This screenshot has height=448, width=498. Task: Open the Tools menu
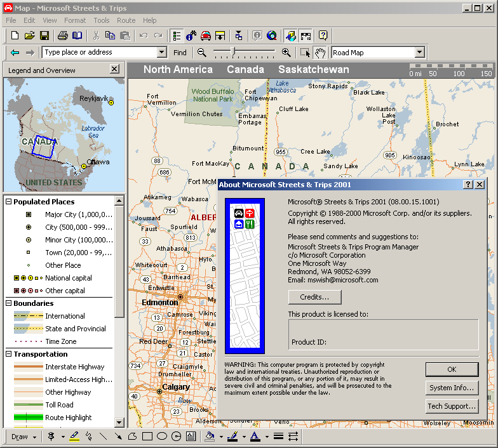(x=102, y=20)
